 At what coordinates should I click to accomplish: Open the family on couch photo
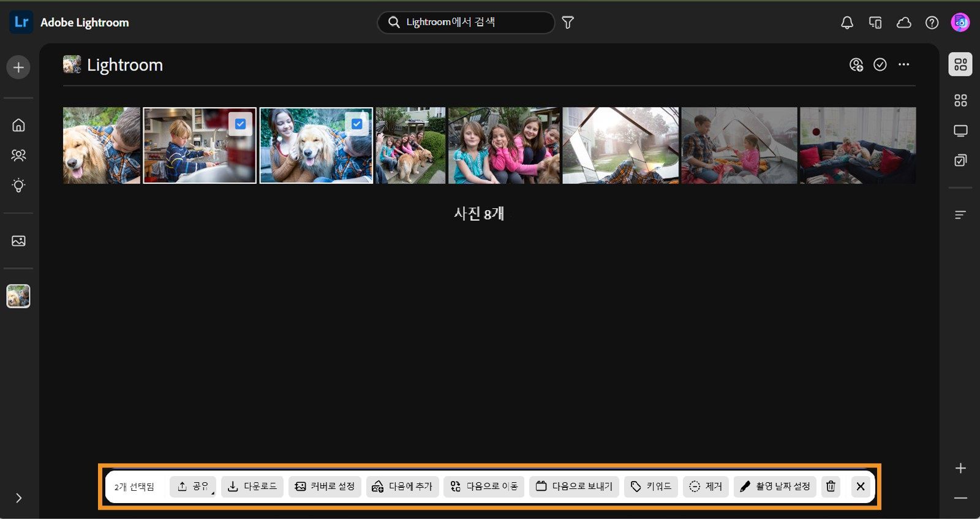[858, 145]
